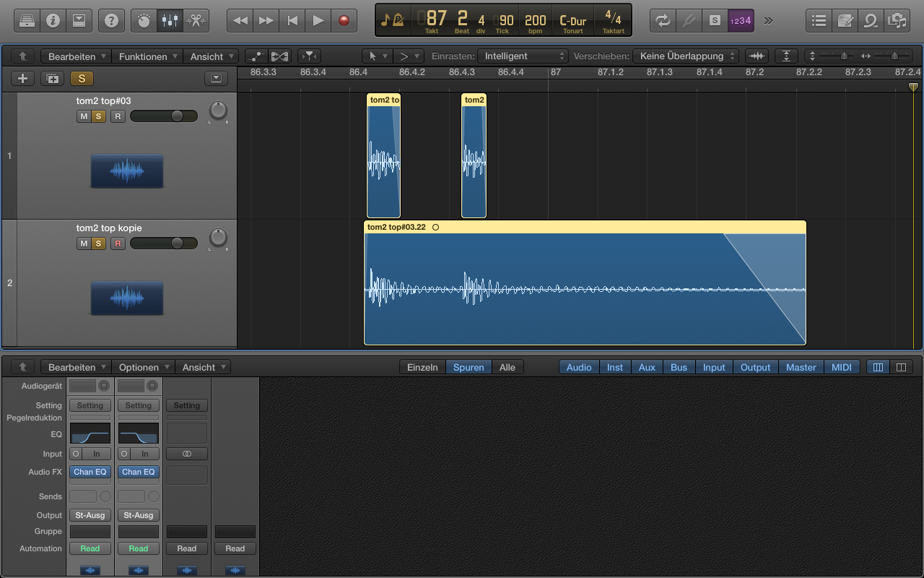This screenshot has height=578, width=924.
Task: Open the Library (Bibliothek) panel
Action: (x=26, y=20)
